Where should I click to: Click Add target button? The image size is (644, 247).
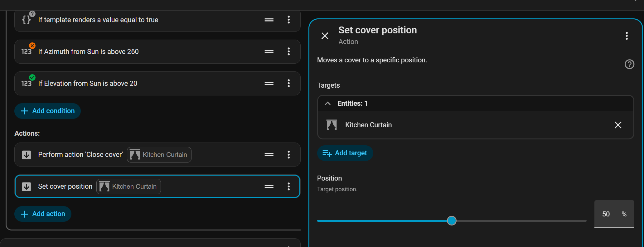click(345, 153)
